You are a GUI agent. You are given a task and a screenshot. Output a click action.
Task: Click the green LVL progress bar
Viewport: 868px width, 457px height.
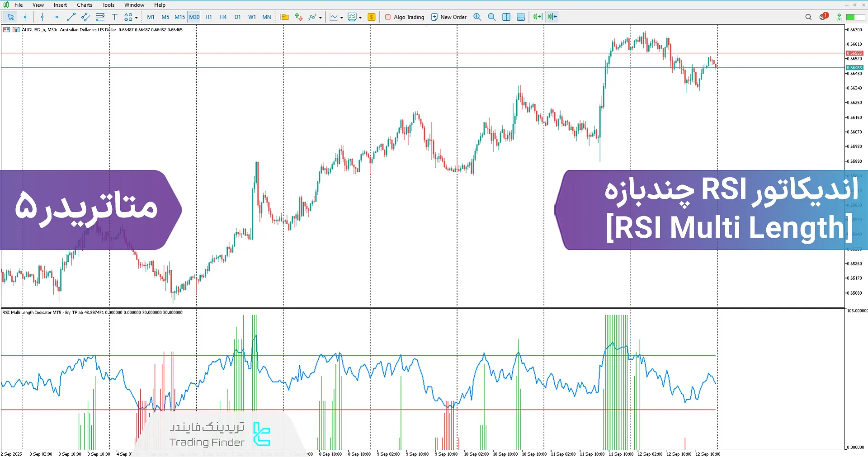(853, 17)
